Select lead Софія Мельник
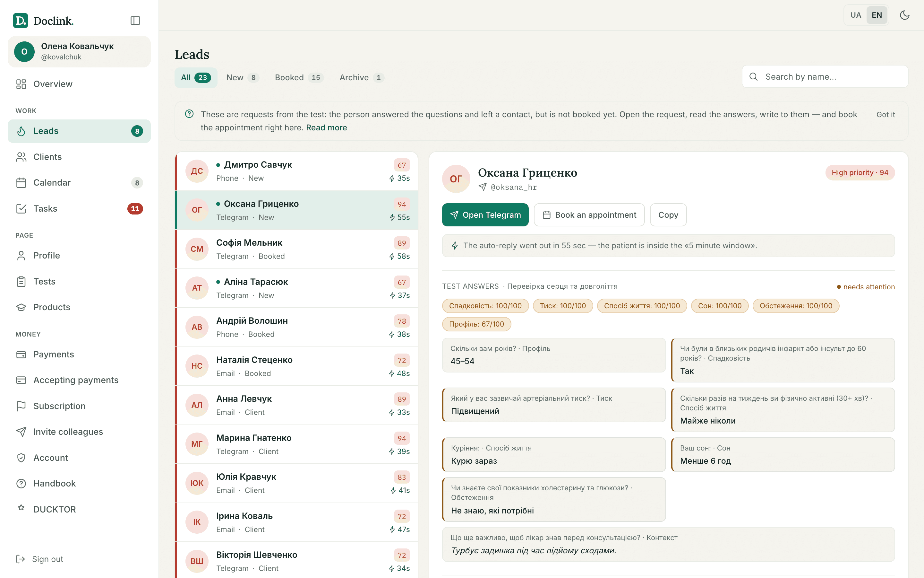924x578 pixels. [x=297, y=249]
